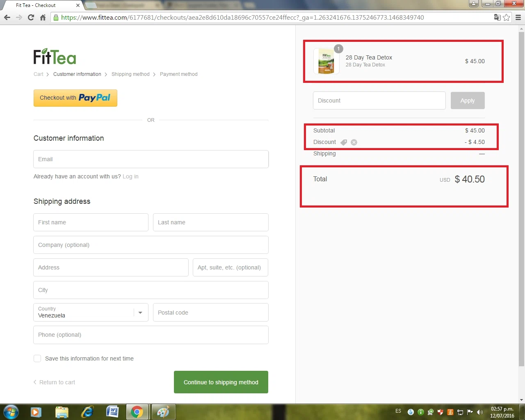Screen dimensions: 525x420
Task: Click the 28 Day Tea Detox product thumbnail
Action: coord(326,61)
